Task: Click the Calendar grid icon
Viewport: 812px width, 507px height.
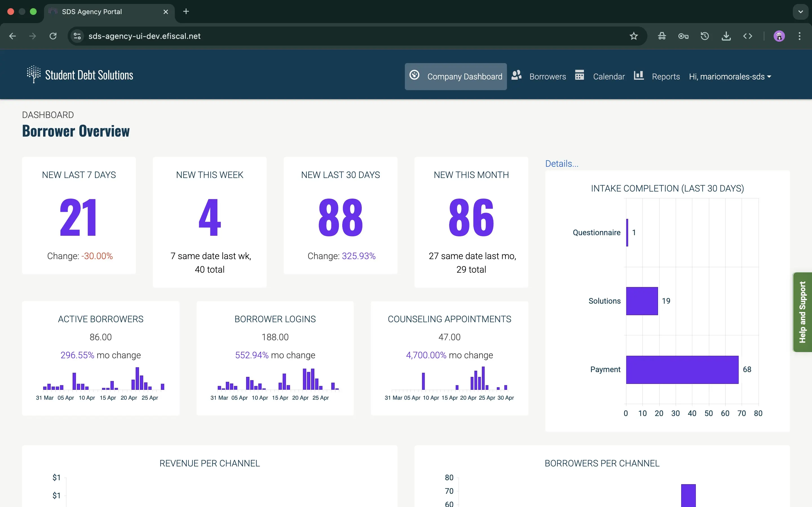Action: [579, 75]
